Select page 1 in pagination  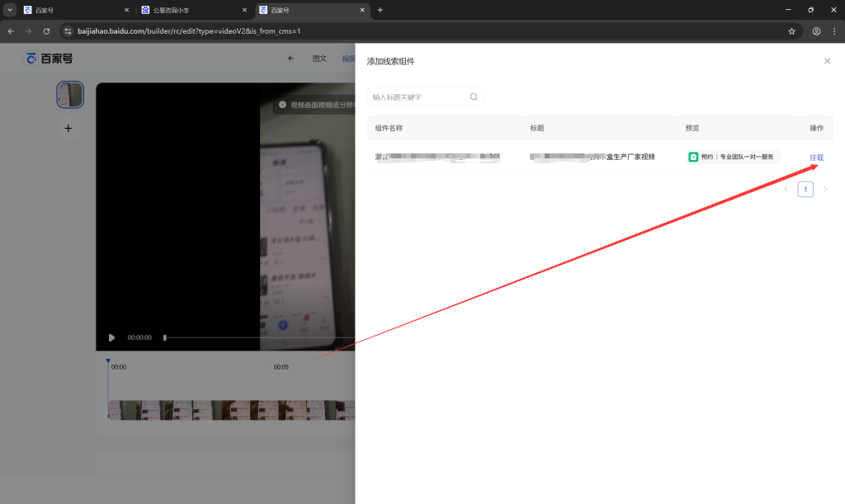pos(805,190)
